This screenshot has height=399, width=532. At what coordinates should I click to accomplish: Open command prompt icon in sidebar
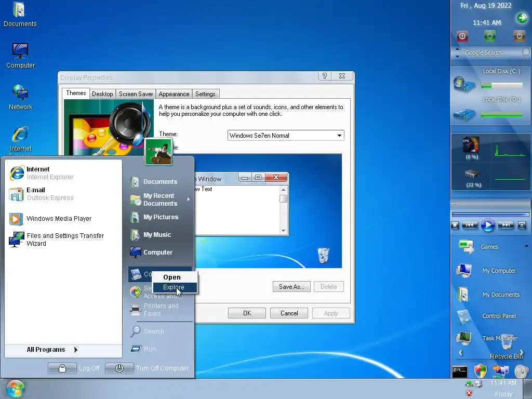[460, 371]
